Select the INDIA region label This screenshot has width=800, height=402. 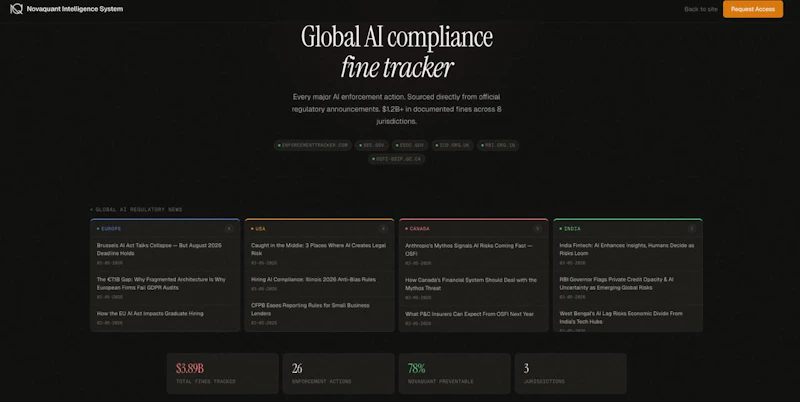(570, 229)
